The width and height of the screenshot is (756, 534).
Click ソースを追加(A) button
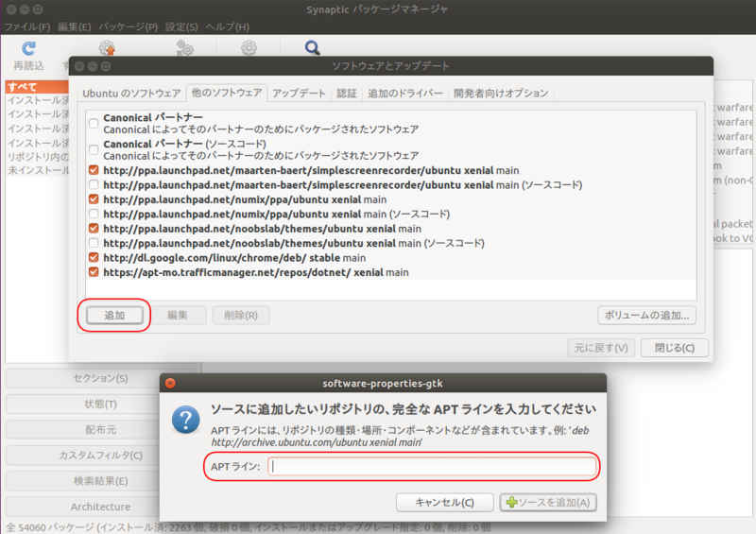[x=548, y=503]
